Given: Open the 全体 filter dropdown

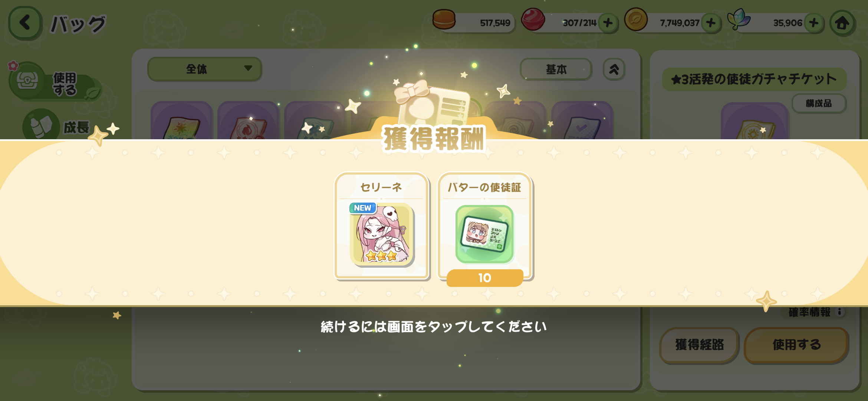Looking at the screenshot, I should (205, 69).
